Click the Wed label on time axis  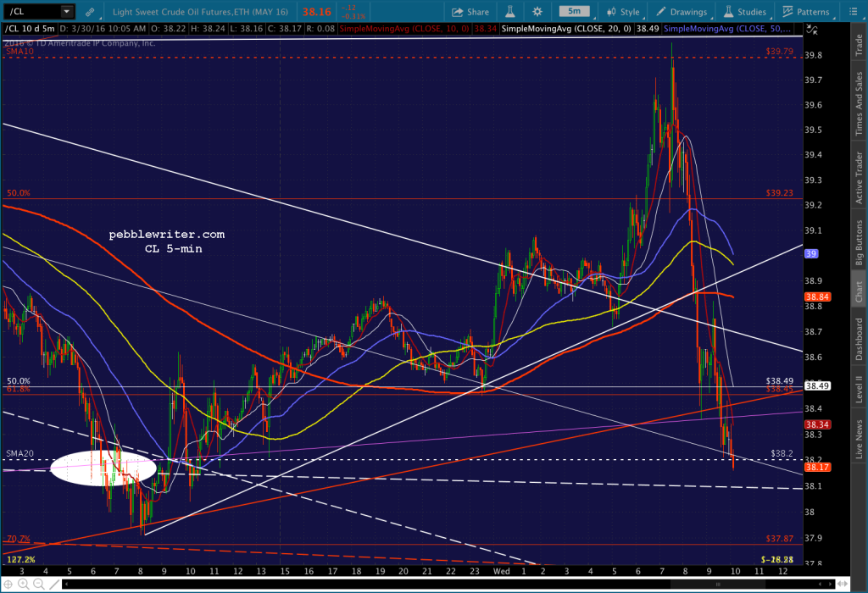[502, 571]
